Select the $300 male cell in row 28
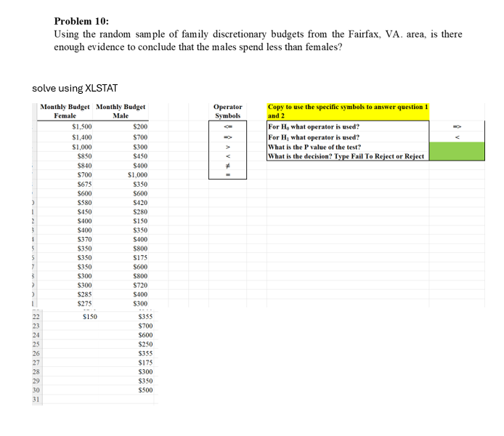 126,372
